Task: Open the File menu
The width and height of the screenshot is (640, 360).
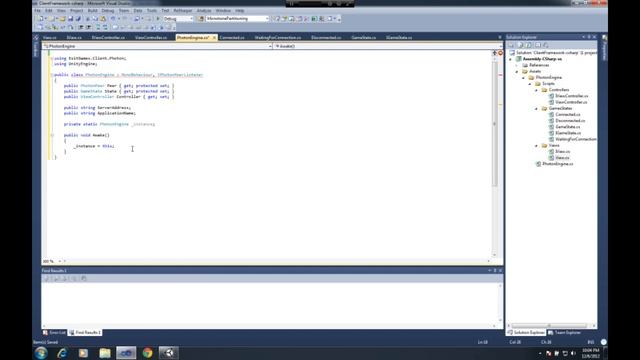Action: (38, 11)
